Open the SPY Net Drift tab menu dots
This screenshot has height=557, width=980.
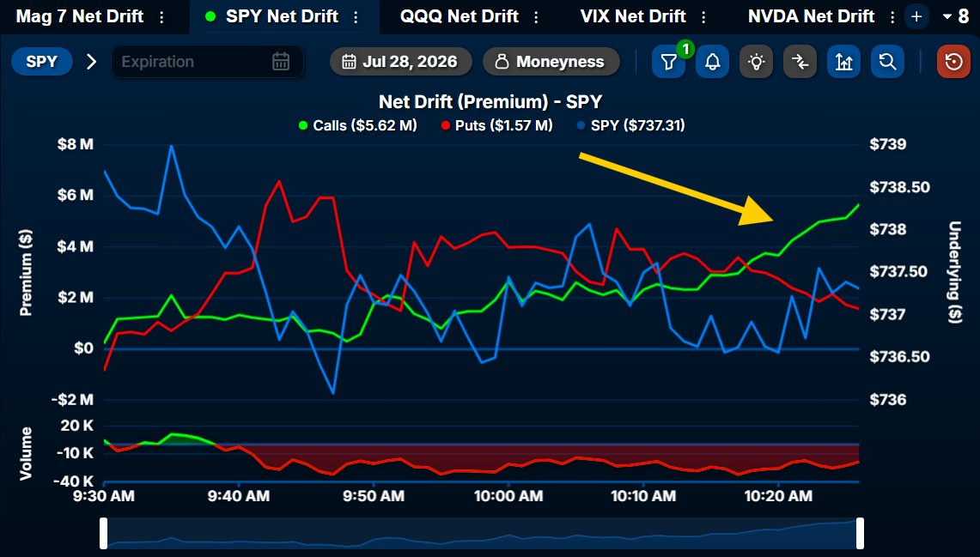click(356, 17)
